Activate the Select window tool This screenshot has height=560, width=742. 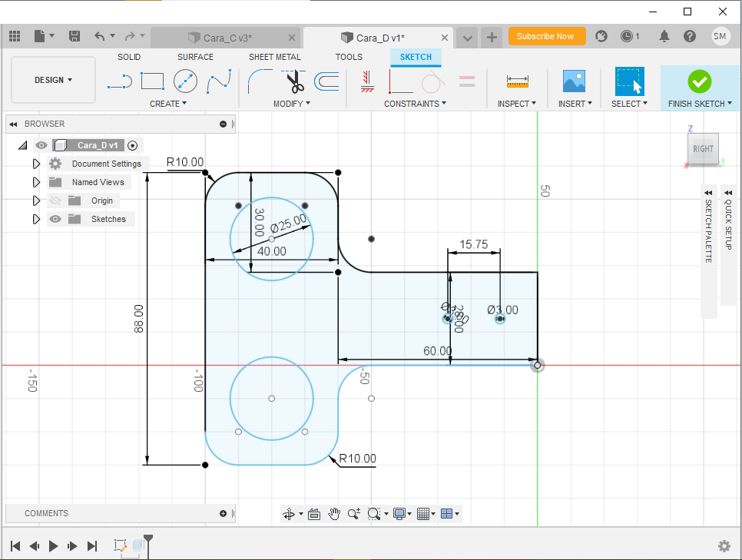tap(629, 81)
